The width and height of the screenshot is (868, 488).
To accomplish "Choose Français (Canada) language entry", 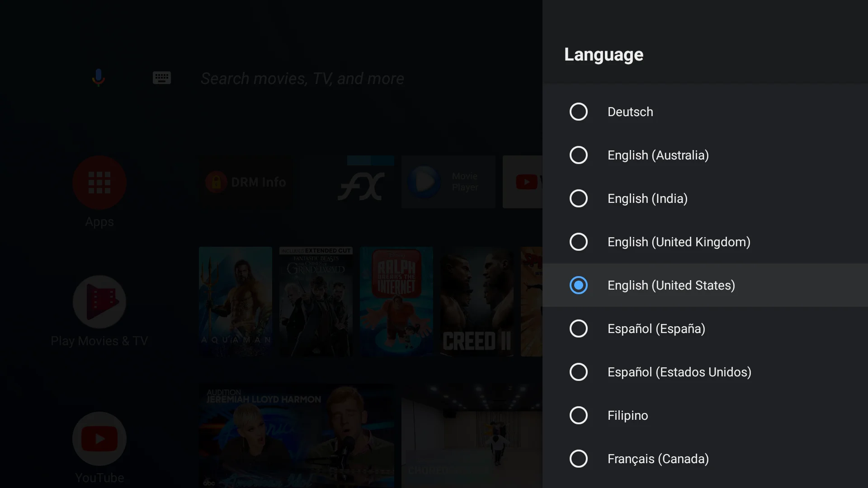I will click(x=705, y=459).
